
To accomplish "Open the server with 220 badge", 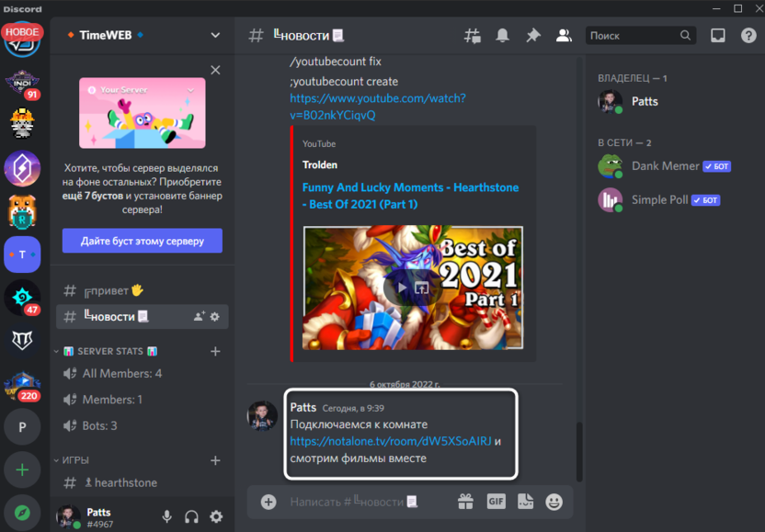I will (x=22, y=384).
